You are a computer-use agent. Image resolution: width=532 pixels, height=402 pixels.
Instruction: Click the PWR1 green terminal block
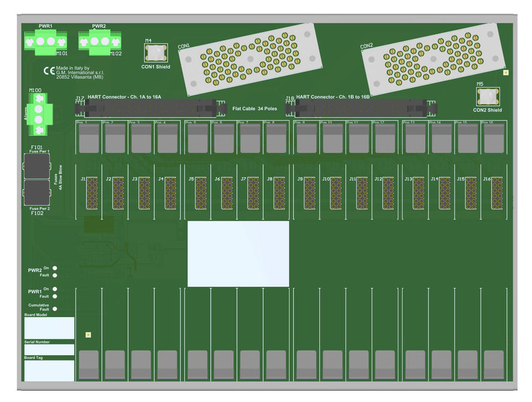click(x=45, y=42)
